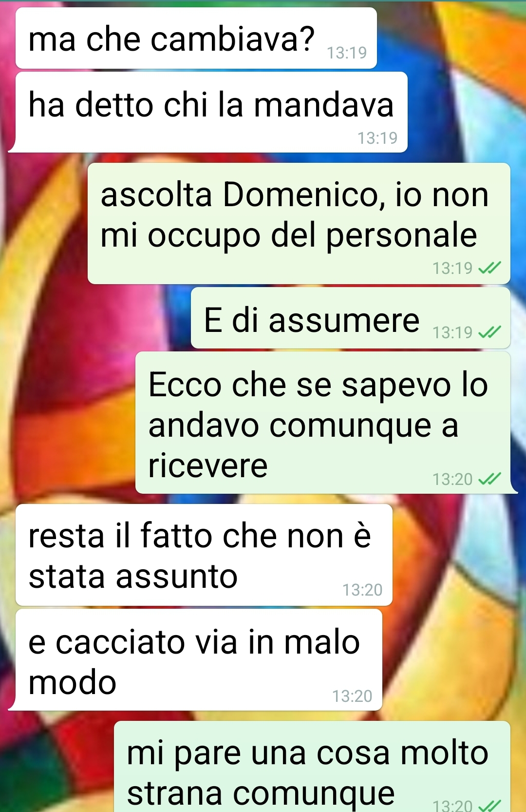Select the 'mi pare una cosa molto strana' message

point(312,767)
